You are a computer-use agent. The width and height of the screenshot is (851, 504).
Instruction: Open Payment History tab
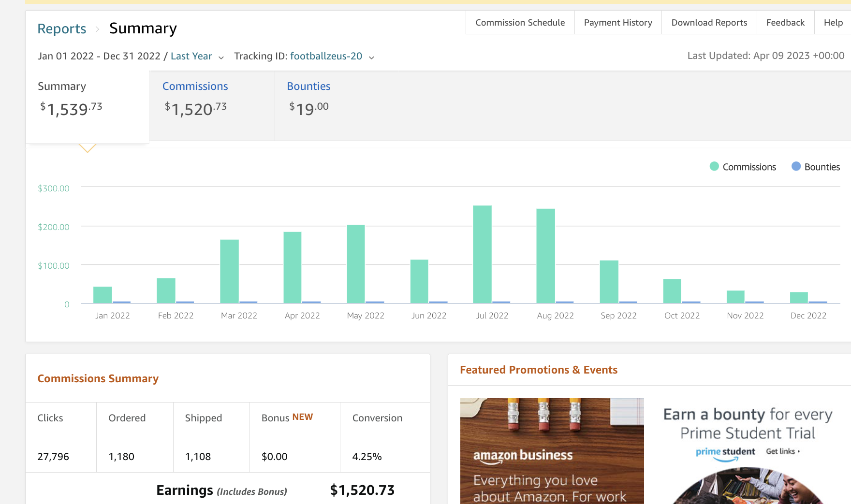[x=618, y=23]
